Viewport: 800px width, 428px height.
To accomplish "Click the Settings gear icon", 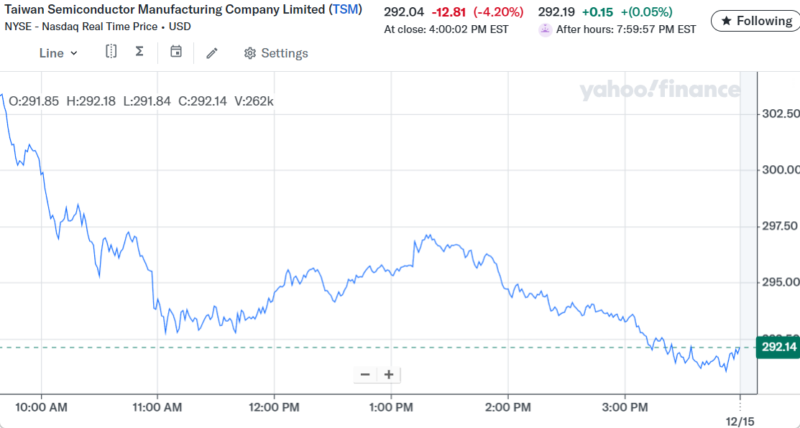I will pyautogui.click(x=250, y=53).
